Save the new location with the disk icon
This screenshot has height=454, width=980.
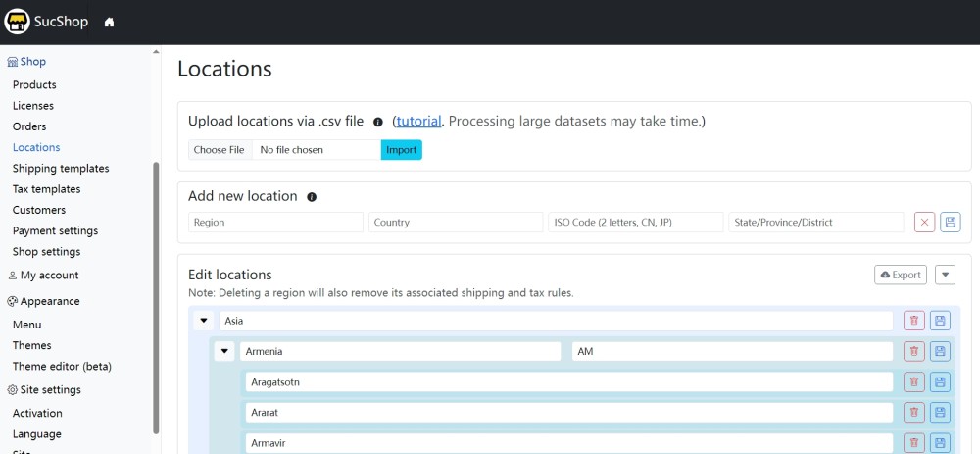click(950, 223)
